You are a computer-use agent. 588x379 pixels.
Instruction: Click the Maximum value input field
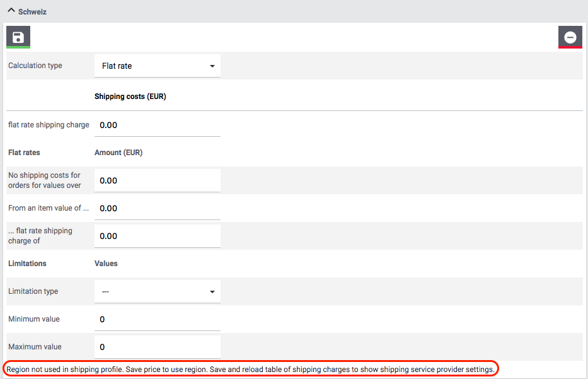click(158, 347)
